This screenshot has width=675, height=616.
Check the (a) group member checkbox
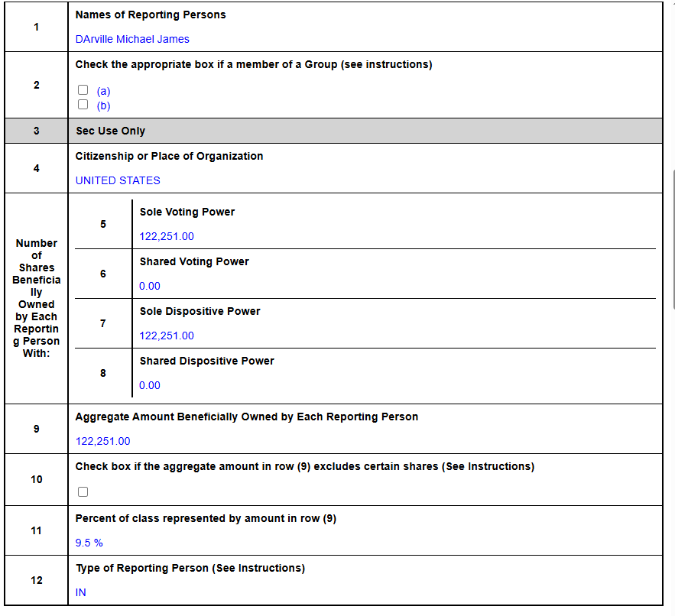click(83, 89)
